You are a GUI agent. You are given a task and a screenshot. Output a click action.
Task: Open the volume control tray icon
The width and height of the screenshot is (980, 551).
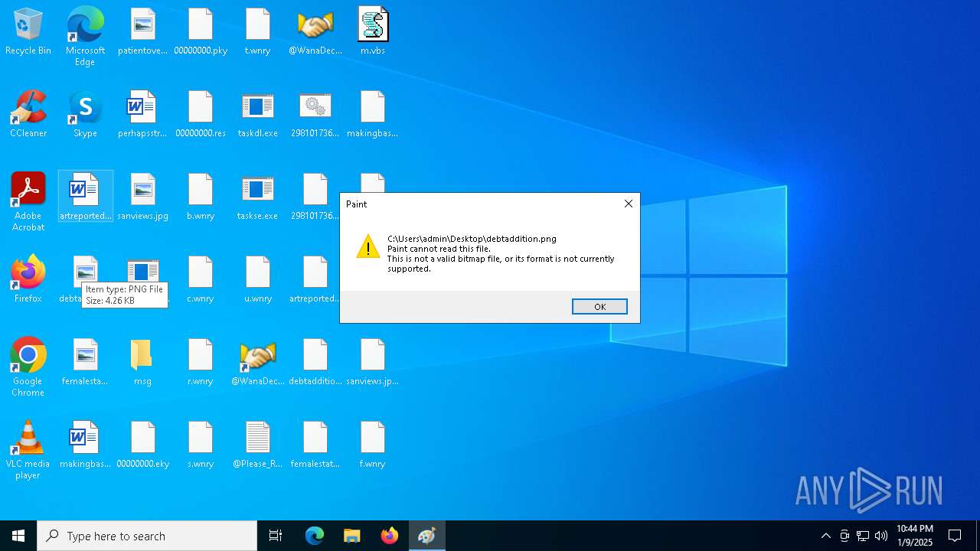point(881,536)
